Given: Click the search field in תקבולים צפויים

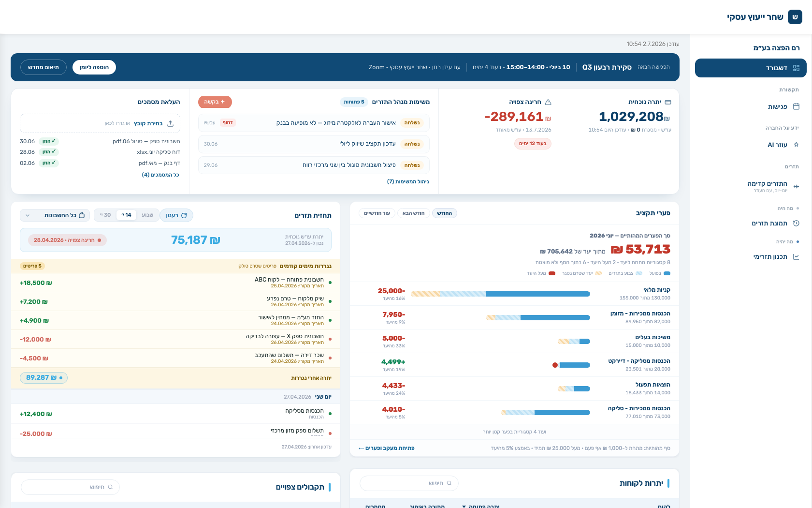Looking at the screenshot, I should pos(70,487).
